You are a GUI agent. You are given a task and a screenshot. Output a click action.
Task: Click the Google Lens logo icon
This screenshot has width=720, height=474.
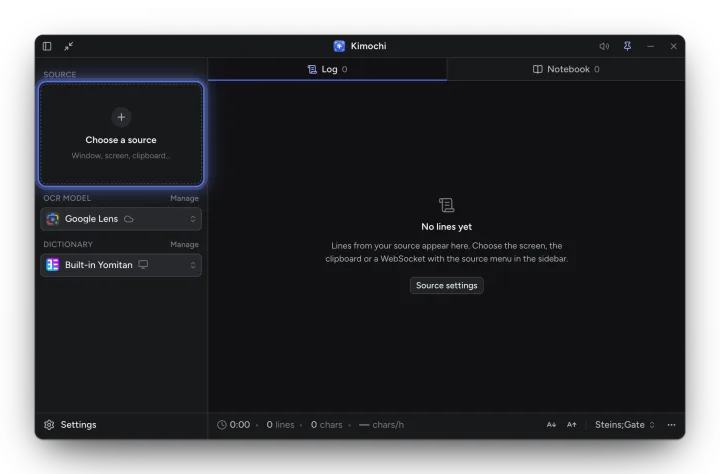(53, 219)
